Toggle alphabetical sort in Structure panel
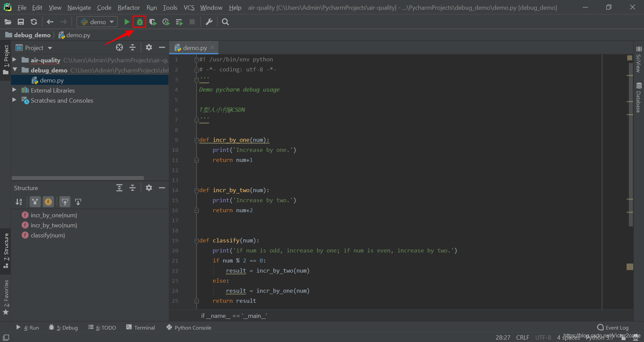The height and width of the screenshot is (342, 644). click(x=19, y=202)
